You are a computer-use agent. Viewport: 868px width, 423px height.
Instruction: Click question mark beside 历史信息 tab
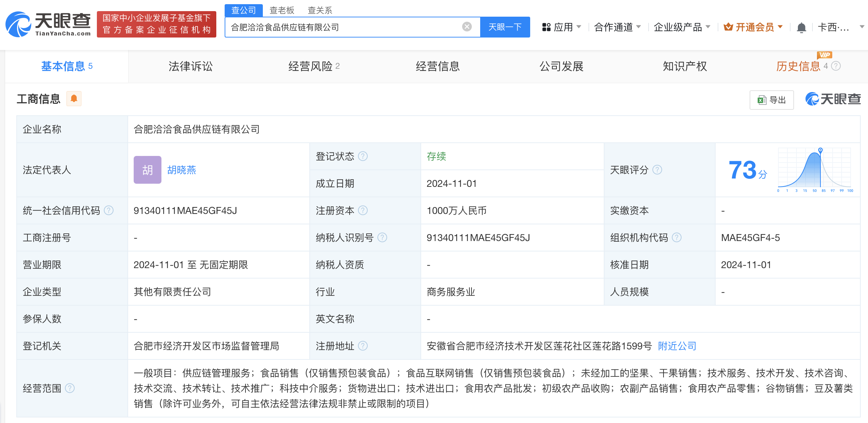click(x=836, y=66)
